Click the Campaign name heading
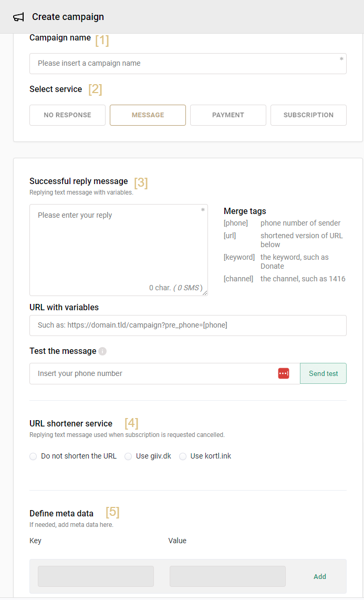 [60, 38]
